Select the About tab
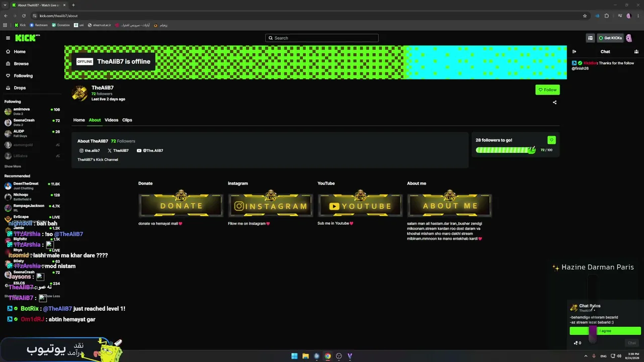The image size is (644, 362). (95, 120)
